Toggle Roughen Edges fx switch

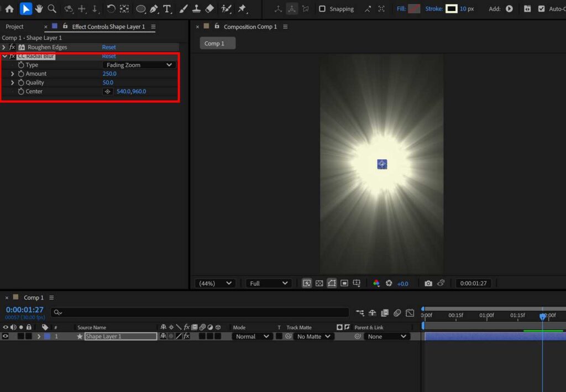12,47
